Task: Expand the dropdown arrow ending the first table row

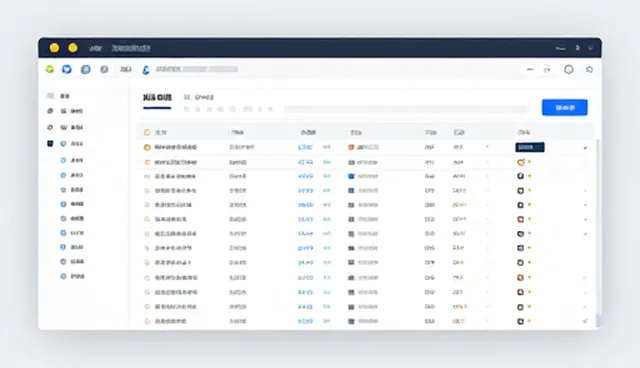Action: coord(585,148)
